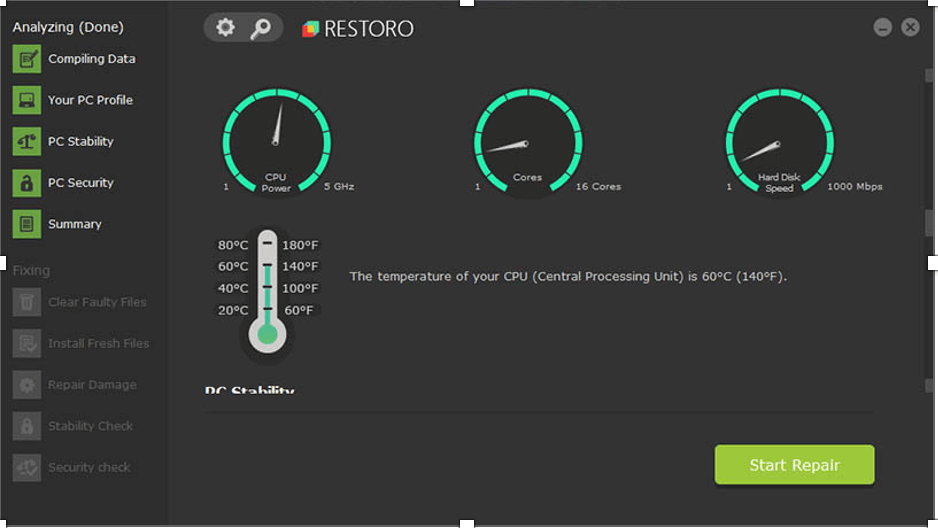938x528 pixels.
Task: Click the 60°F thermometer label
Action: tap(299, 310)
